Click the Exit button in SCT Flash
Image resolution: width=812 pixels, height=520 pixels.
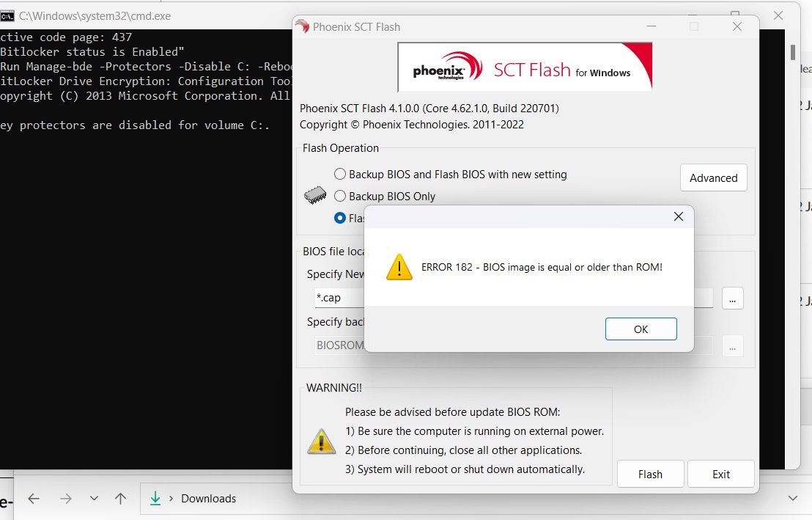(721, 474)
